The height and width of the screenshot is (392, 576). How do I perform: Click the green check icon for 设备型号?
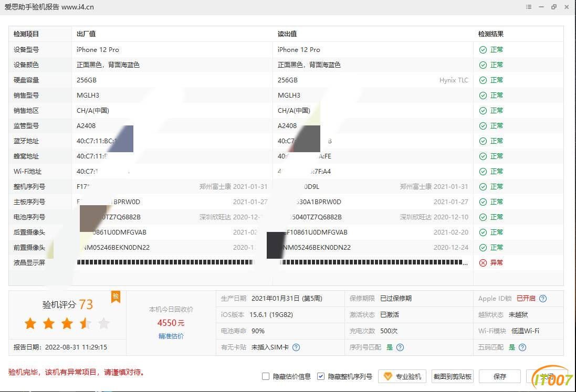pos(483,50)
